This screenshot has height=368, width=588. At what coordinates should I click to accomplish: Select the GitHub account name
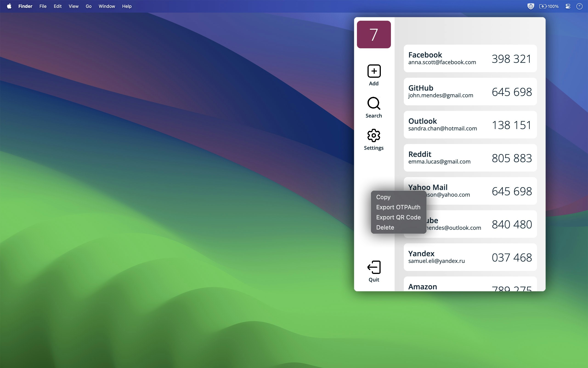(421, 88)
